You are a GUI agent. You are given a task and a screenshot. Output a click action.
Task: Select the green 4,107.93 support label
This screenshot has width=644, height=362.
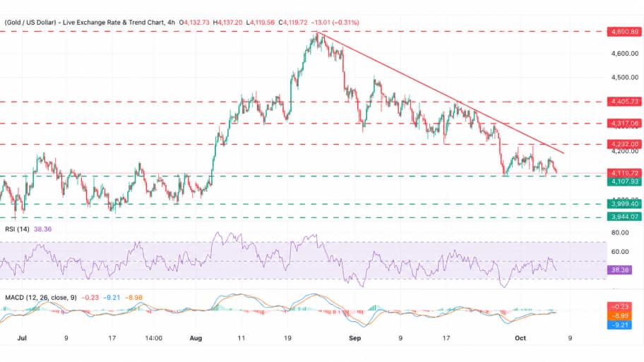(x=624, y=181)
